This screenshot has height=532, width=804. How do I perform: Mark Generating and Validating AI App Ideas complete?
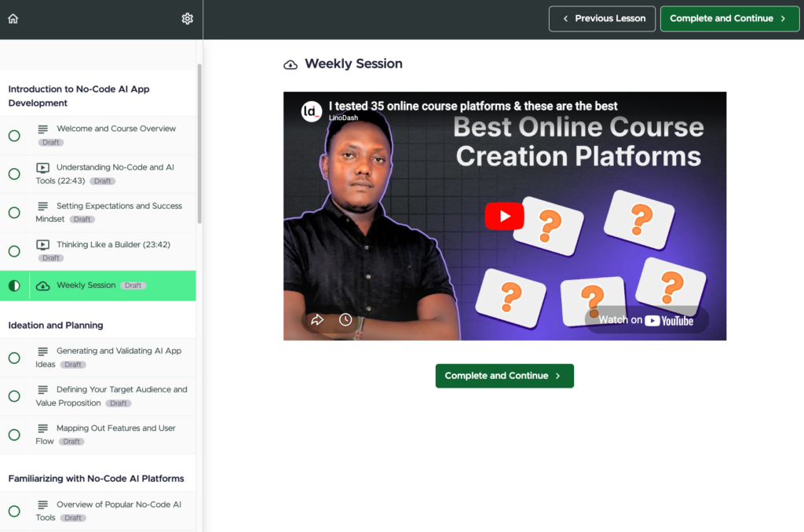(x=14, y=358)
